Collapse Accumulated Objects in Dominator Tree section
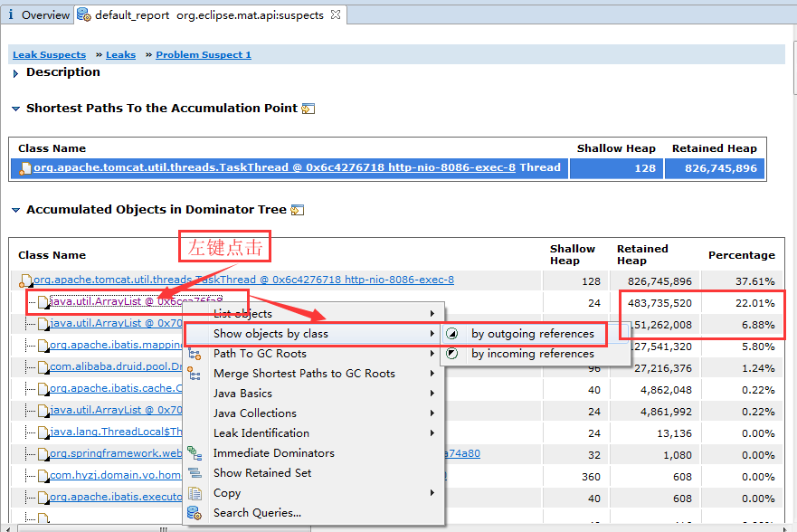 pos(16,210)
